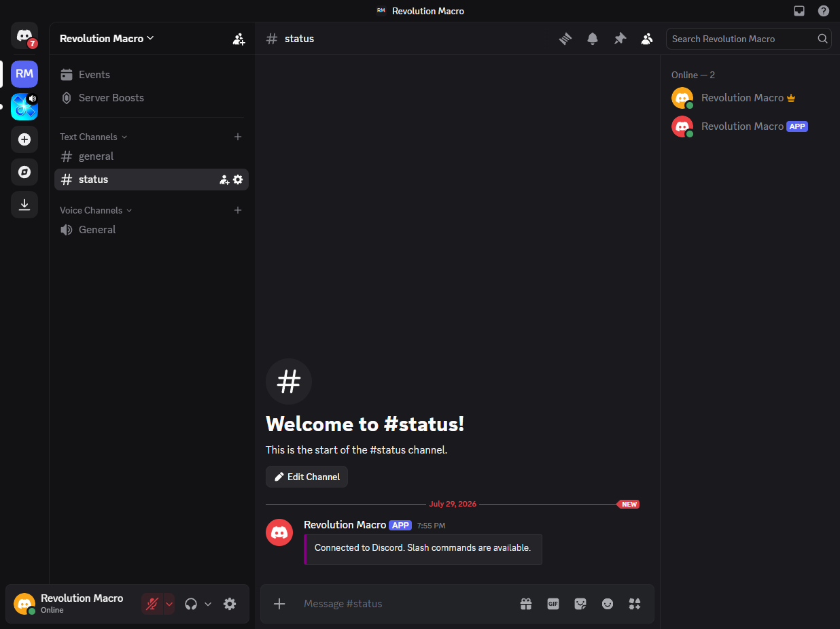840x629 pixels.
Task: Collapse Text Channels category
Action: [x=94, y=137]
